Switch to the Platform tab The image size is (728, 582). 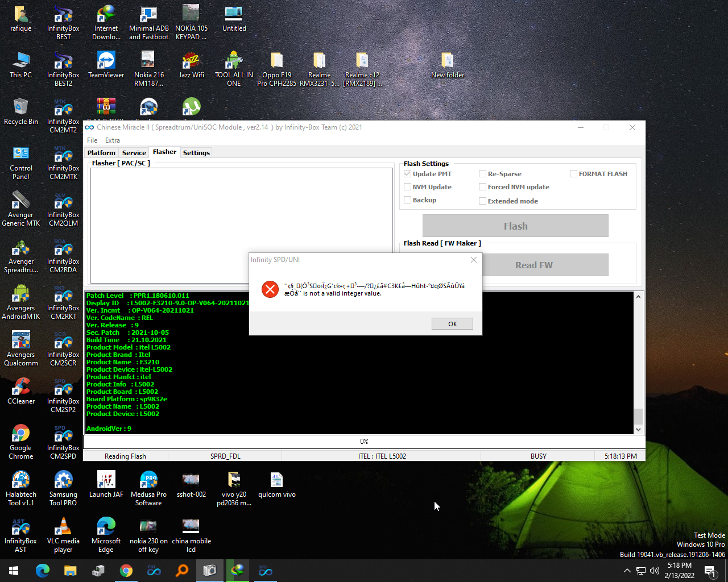(101, 153)
